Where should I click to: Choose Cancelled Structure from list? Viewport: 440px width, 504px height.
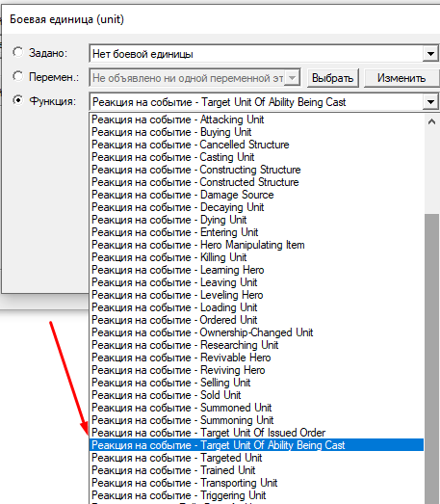[256, 145]
